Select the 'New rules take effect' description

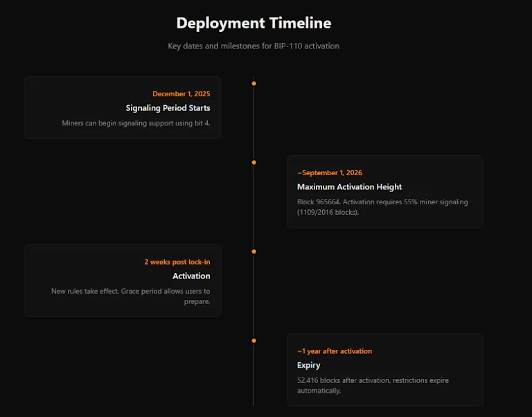point(130,296)
